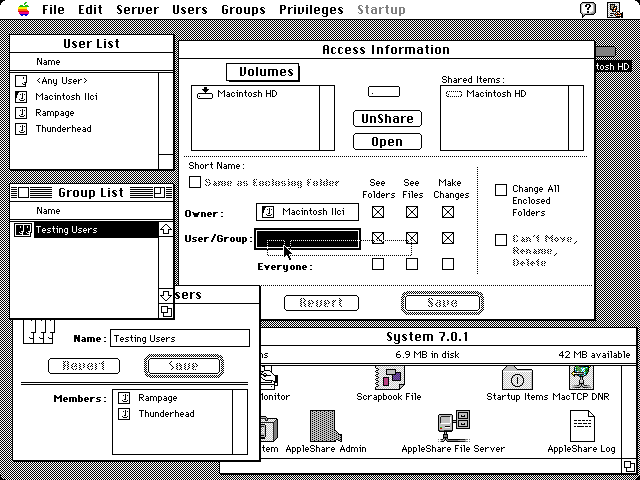Click Group List zoom box
Image resolution: width=640 pixels, height=480 pixels.
click(x=159, y=192)
